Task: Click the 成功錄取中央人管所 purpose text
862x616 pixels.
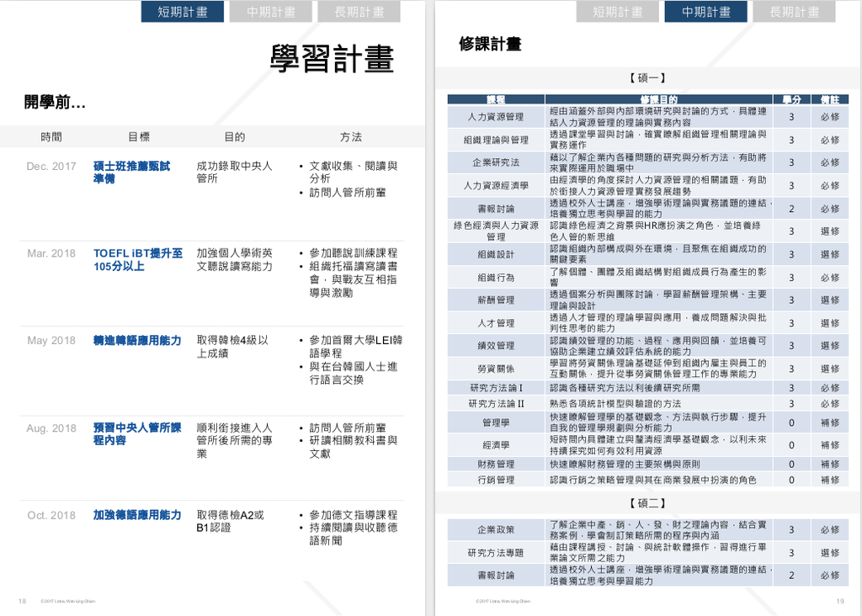Action: pos(235,173)
